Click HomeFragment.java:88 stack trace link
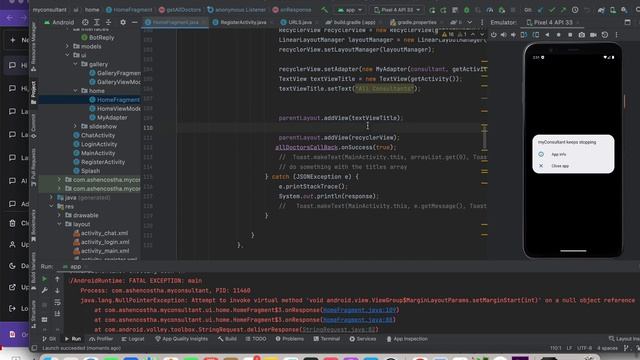This screenshot has height=360, width=640. 359,320
